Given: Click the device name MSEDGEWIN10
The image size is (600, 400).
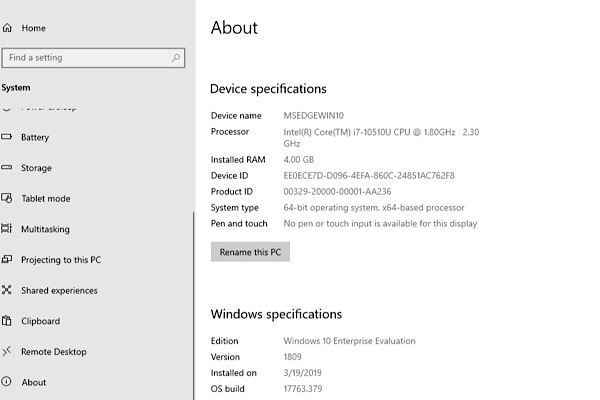Looking at the screenshot, I should (x=314, y=115).
